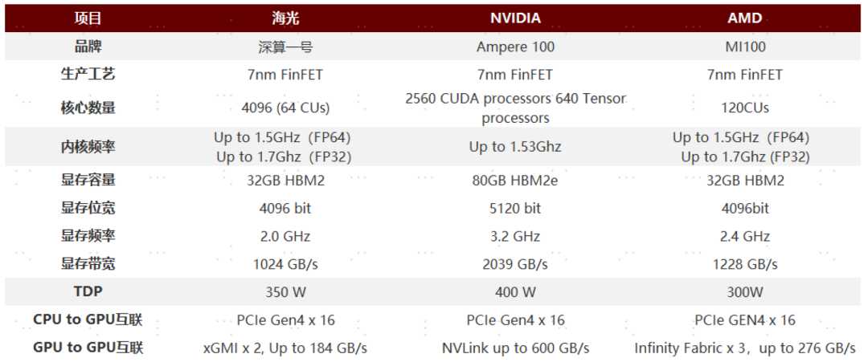This screenshot has height=362, width=868.
Task: Click the Infinity Fabric x 3 cell
Action: tap(743, 348)
